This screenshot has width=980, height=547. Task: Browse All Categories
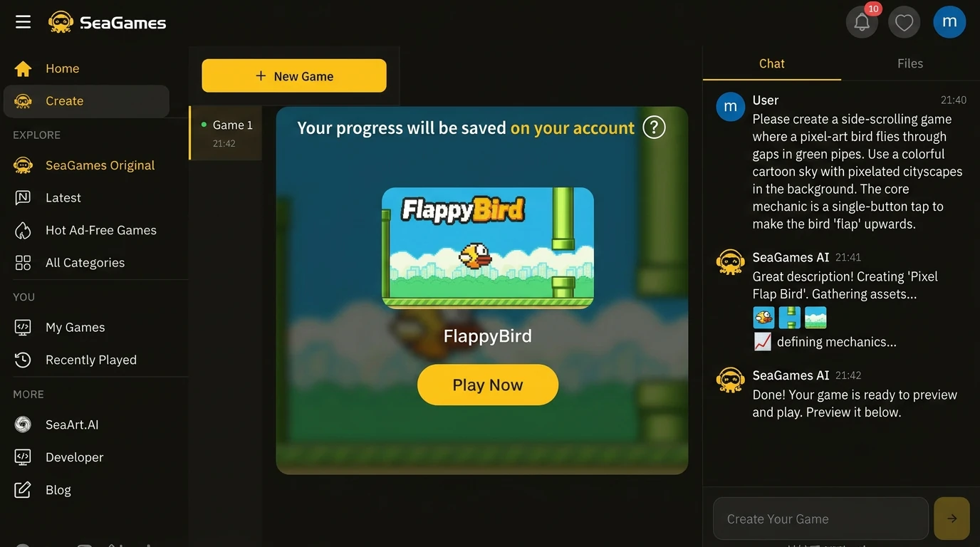point(86,263)
